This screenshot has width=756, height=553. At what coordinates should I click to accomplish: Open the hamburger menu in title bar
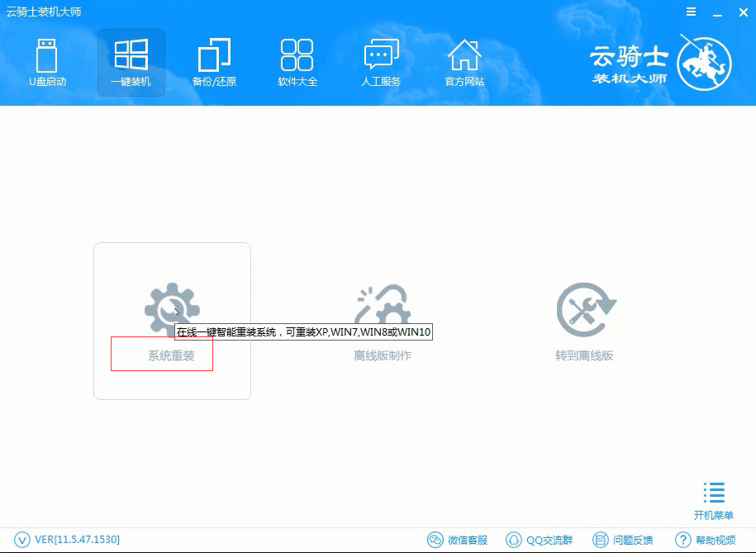[690, 12]
